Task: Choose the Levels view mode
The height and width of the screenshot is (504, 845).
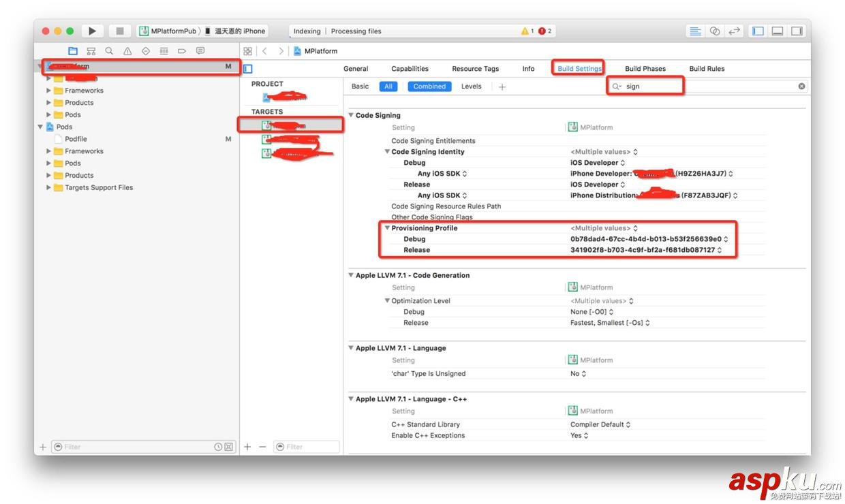Action: 472,86
